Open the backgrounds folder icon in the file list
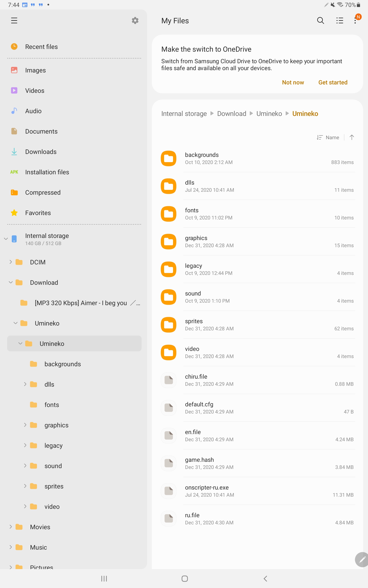Screen dimensions: 368x588 point(168,158)
